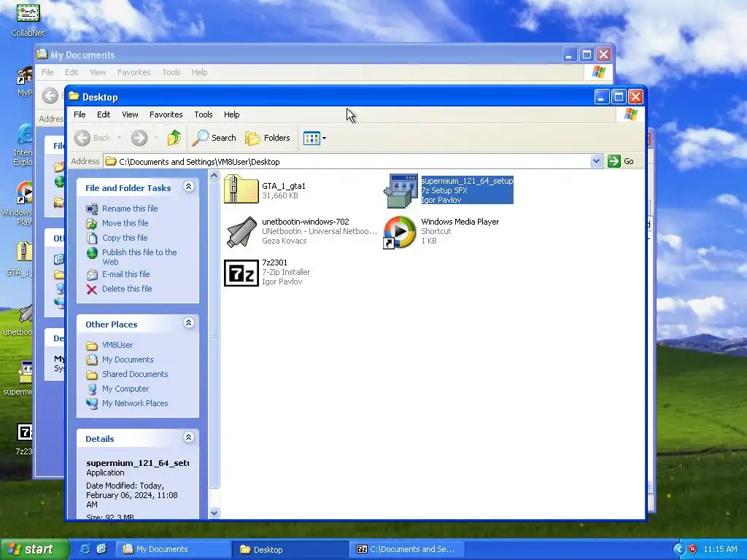Go up one folder level icon
This screenshot has height=560, width=747.
174,138
